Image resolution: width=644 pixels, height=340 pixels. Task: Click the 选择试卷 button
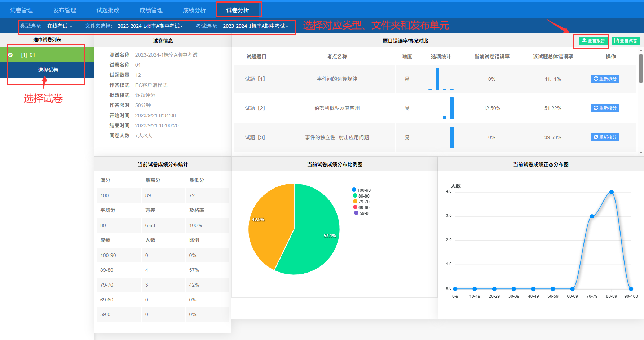tap(47, 70)
